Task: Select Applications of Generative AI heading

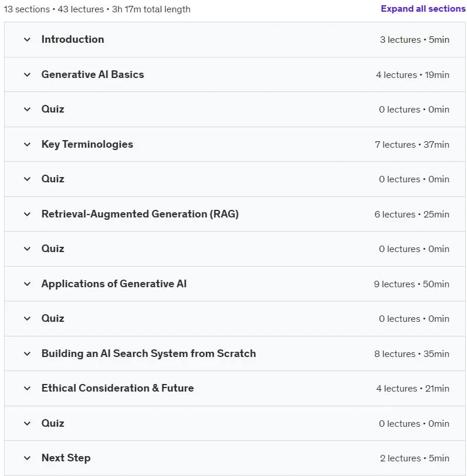Action: click(114, 284)
